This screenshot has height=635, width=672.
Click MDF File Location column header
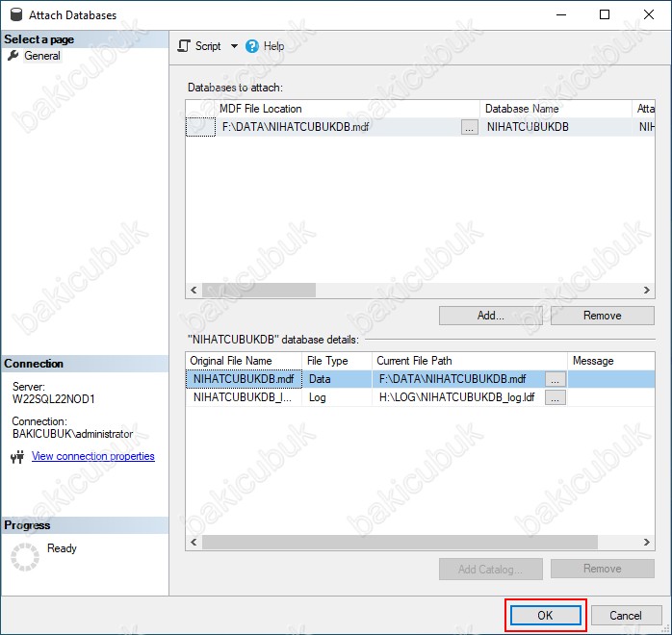click(348, 109)
